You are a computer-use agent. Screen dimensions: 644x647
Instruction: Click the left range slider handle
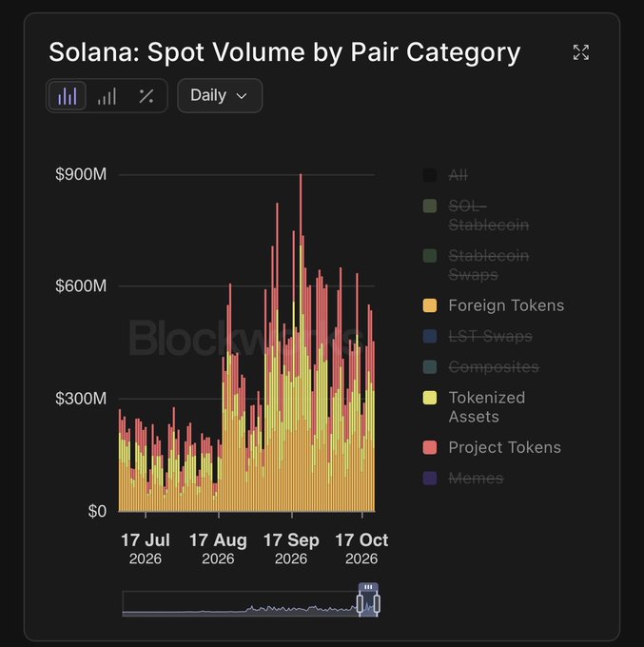click(x=360, y=603)
